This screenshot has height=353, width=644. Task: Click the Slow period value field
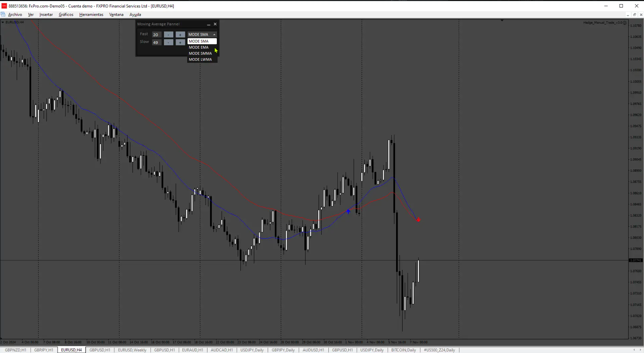tap(157, 42)
